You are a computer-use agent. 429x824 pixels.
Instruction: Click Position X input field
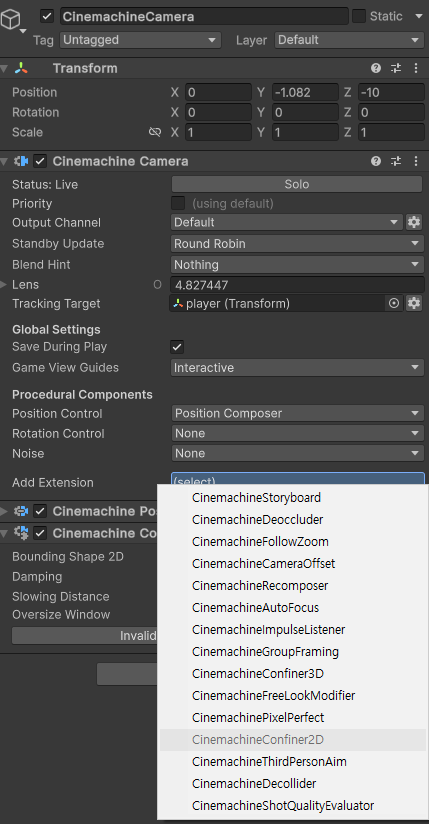[218, 92]
